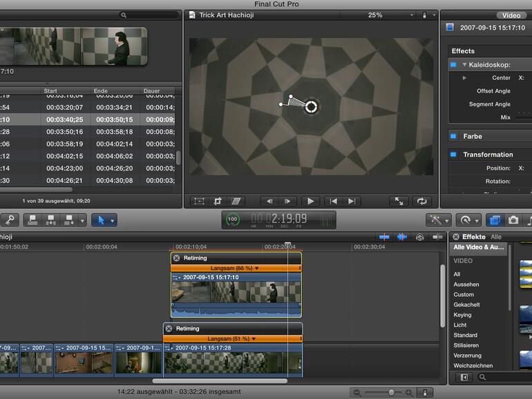The image size is (532, 399).
Task: Open the enhancements magic wand menu
Action: point(438,220)
